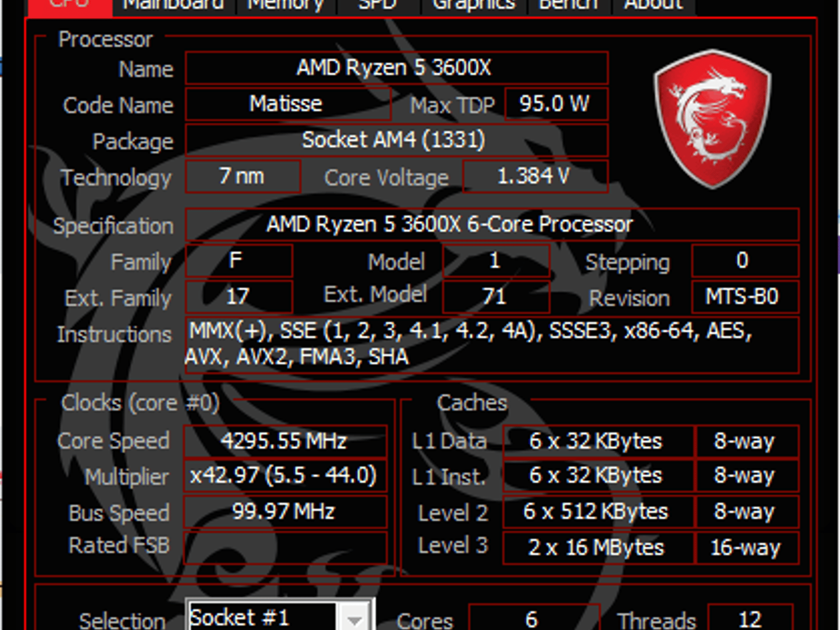Click the Level 2 6 x 512 KBytes value

(598, 512)
